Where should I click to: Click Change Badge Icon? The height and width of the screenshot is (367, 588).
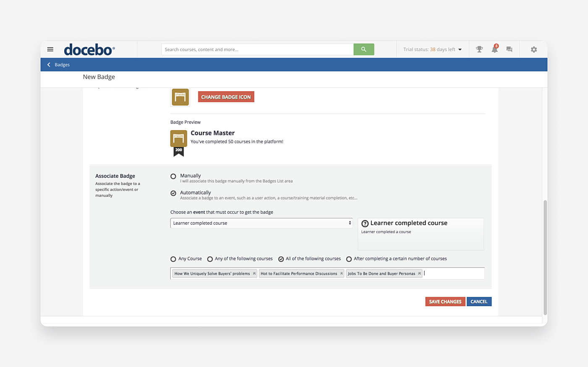(226, 97)
